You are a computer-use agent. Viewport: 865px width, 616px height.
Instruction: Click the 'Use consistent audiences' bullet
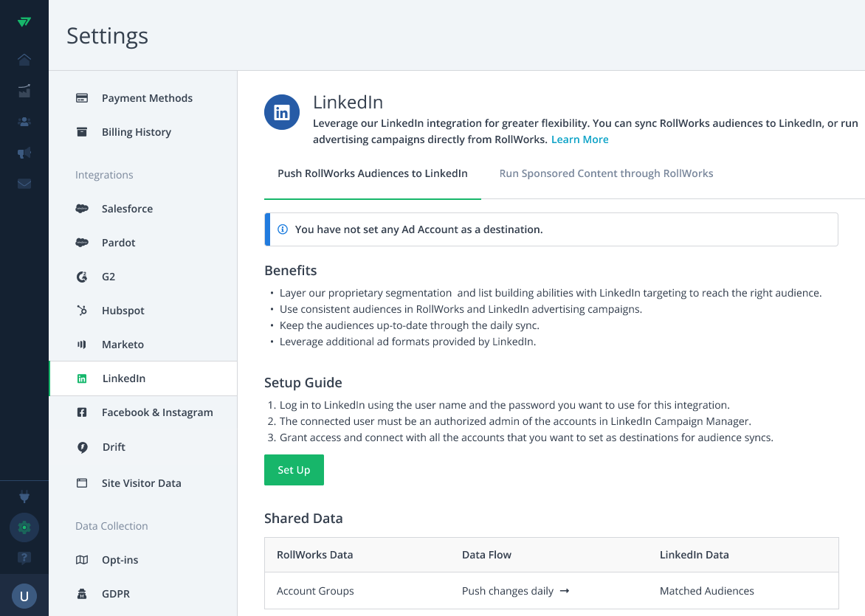461,309
